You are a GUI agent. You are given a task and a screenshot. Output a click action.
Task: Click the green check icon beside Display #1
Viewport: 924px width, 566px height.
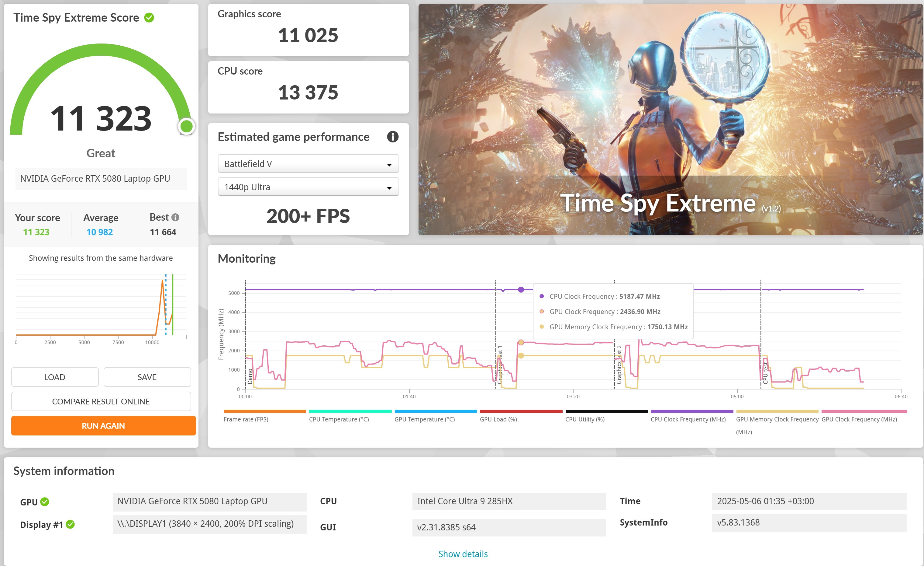(x=70, y=524)
